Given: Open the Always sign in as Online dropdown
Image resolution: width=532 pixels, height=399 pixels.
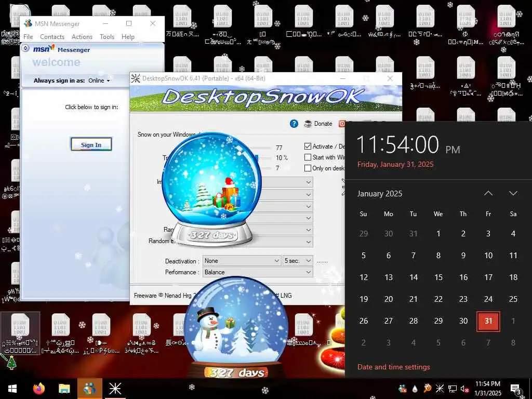Looking at the screenshot, I should click(x=99, y=81).
